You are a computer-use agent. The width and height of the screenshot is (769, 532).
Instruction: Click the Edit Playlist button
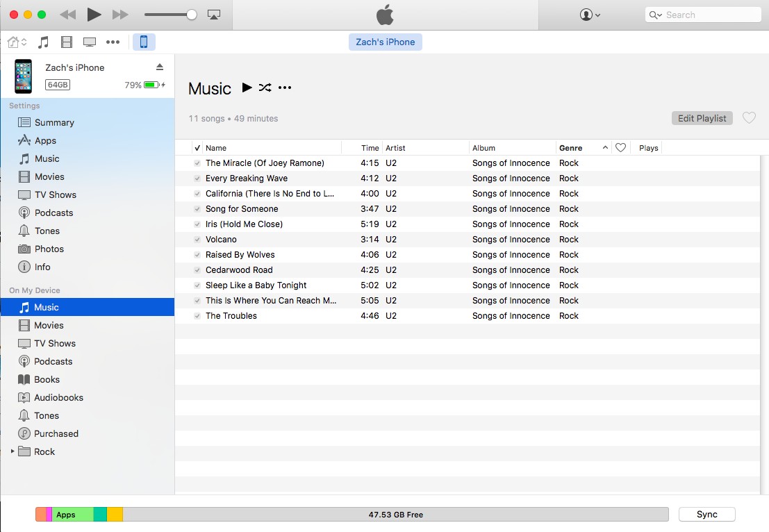702,118
